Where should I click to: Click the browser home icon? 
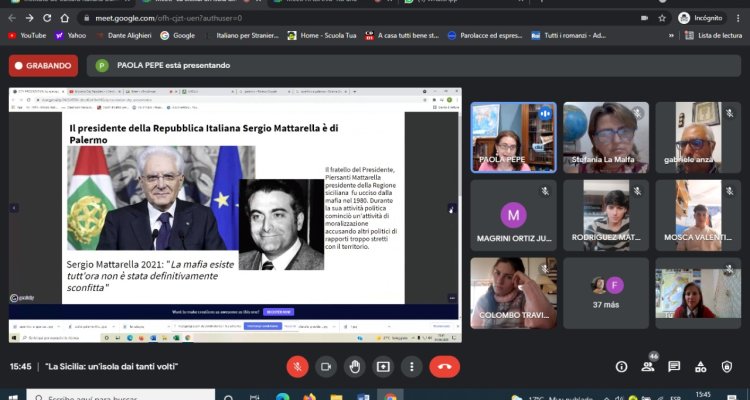point(65,18)
